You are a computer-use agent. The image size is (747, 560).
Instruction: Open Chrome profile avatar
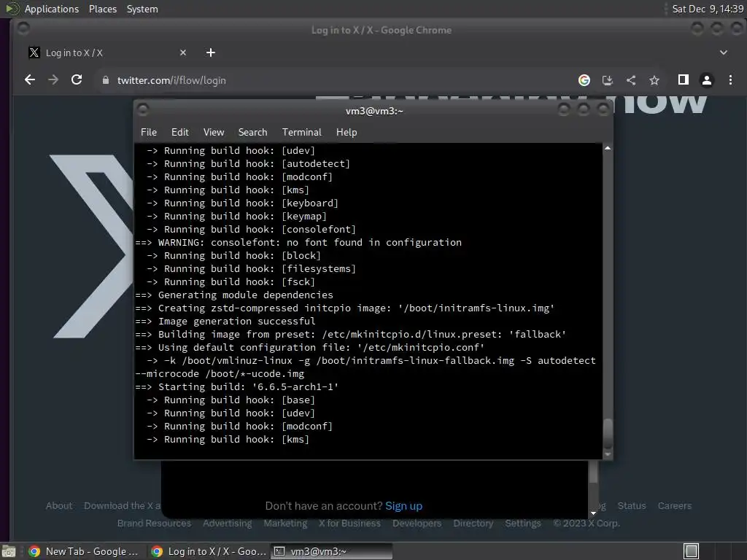click(x=707, y=80)
